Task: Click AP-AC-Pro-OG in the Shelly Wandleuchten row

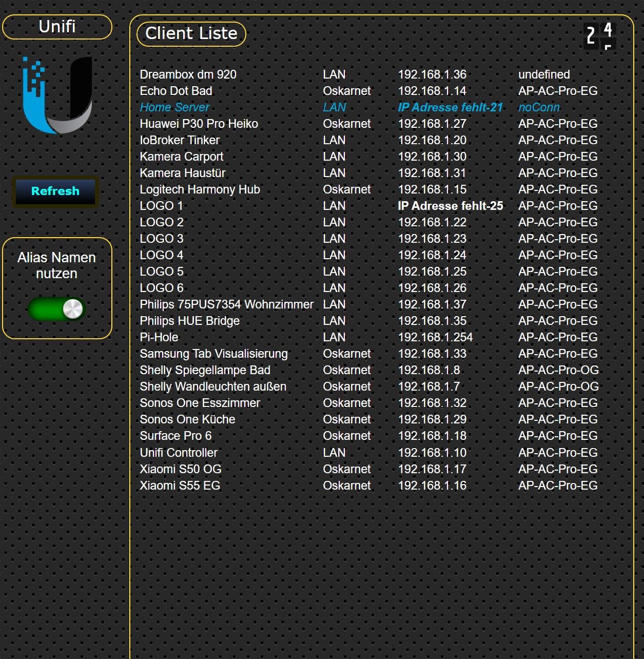Action: [558, 386]
